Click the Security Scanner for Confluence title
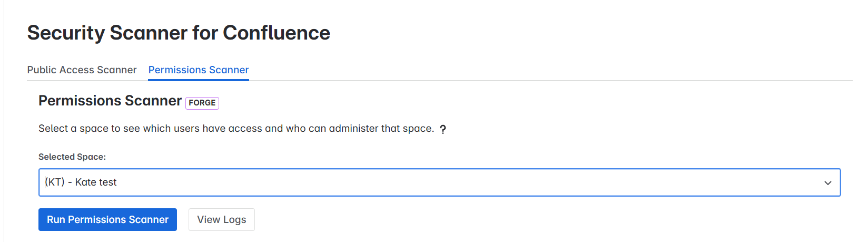The height and width of the screenshot is (242, 868). click(179, 33)
